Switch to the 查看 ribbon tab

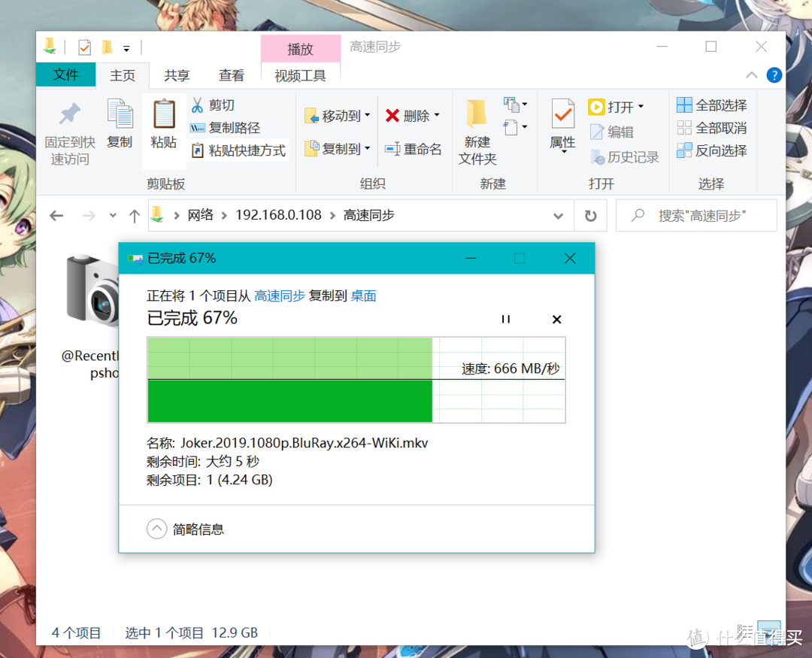point(231,75)
